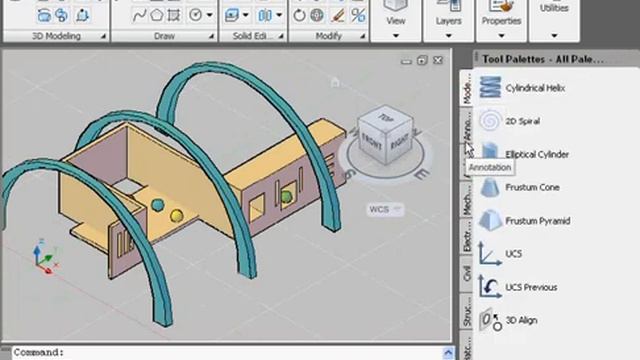The height and width of the screenshot is (360, 640).
Task: Expand the View panel dropdown
Action: click(x=396, y=36)
